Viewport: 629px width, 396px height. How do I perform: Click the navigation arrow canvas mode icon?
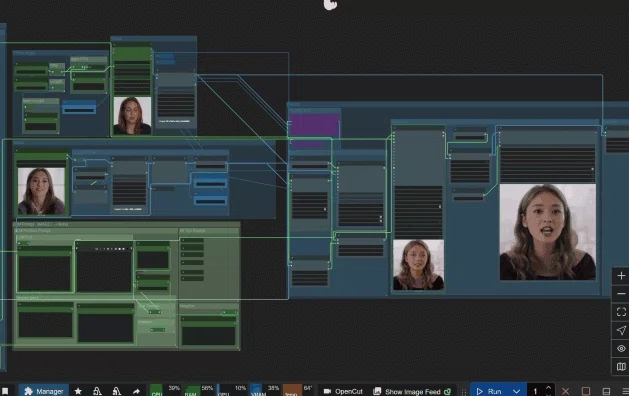coord(621,330)
